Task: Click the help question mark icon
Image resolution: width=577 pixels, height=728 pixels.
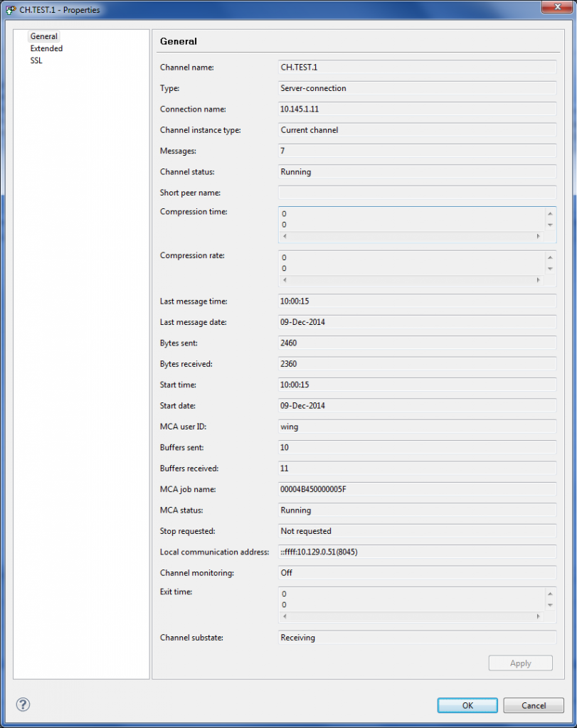Action: (23, 705)
